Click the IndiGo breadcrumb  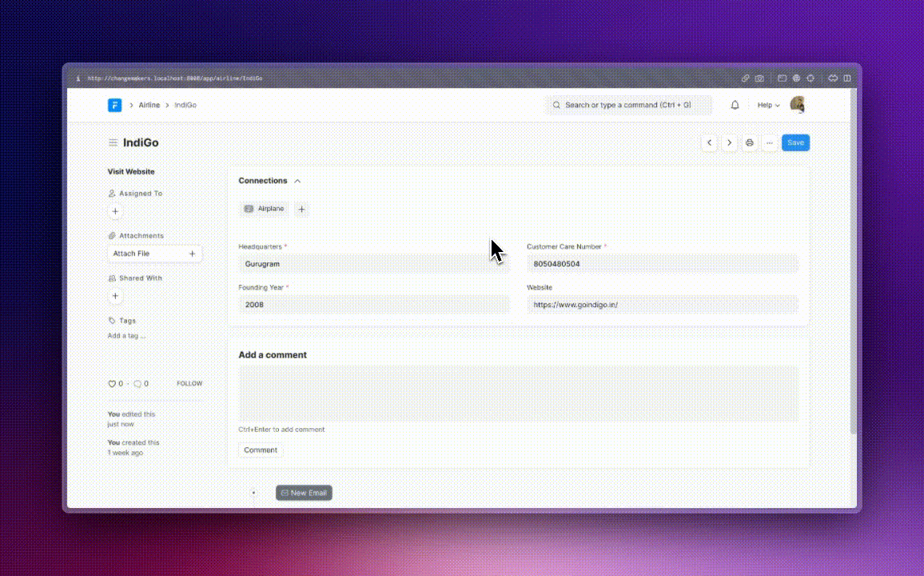[x=185, y=105]
